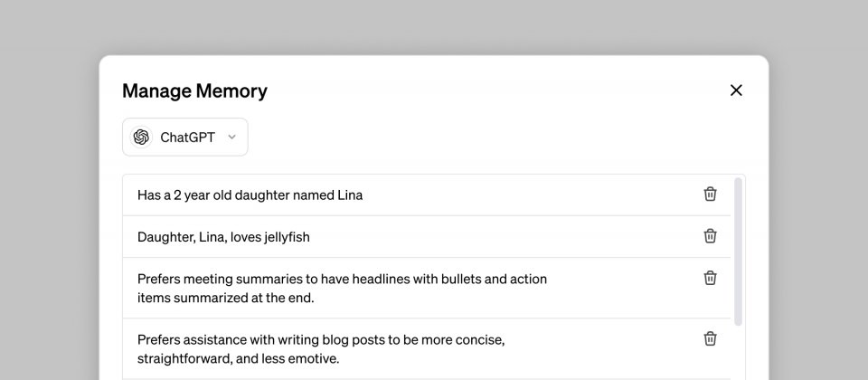The width and height of the screenshot is (868, 380).
Task: Delete the "2 year old daughter" memory
Action: tap(711, 194)
